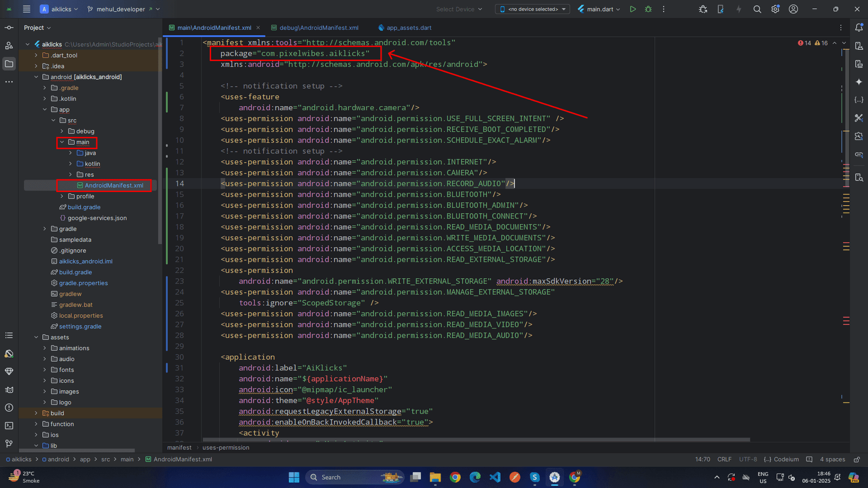This screenshot has width=868, height=488.
Task: Click the Search Everywhere magnifier icon
Action: pyautogui.click(x=757, y=9)
